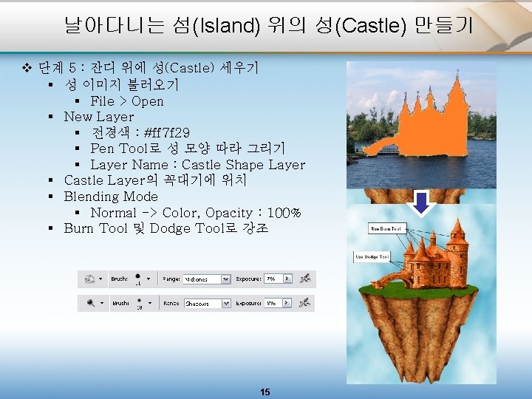532x399 pixels.
Task: Click the color code text '#ff7f29'
Action: click(x=166, y=132)
